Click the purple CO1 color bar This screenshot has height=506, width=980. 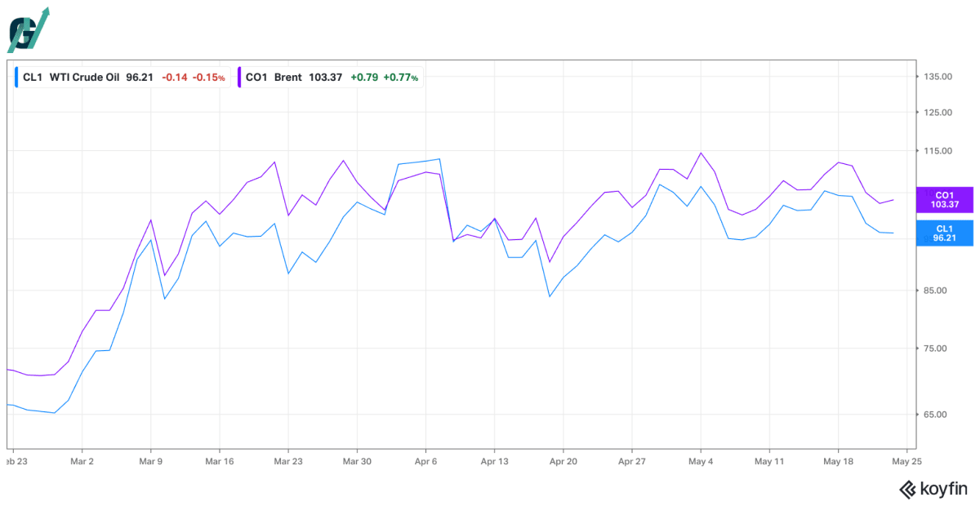tap(239, 78)
